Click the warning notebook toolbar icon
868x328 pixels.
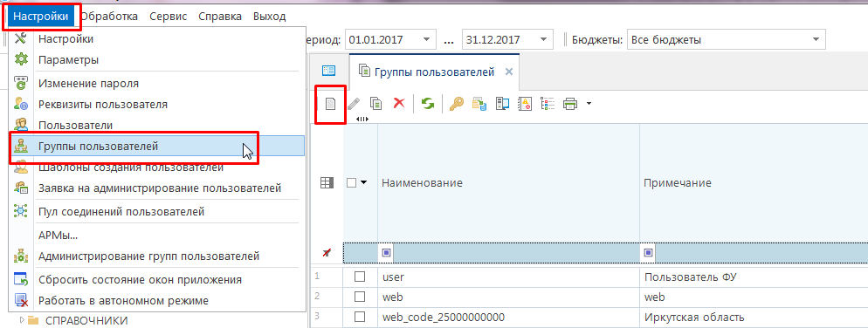coord(525,104)
